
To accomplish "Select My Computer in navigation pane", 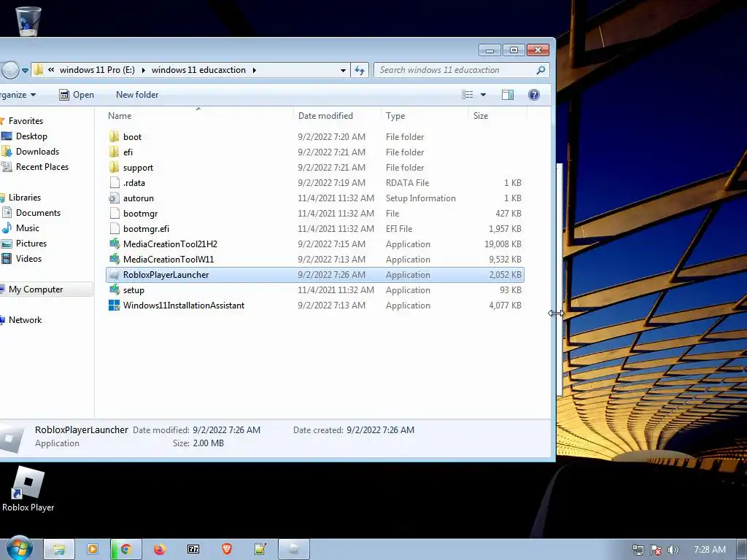I will tap(36, 289).
